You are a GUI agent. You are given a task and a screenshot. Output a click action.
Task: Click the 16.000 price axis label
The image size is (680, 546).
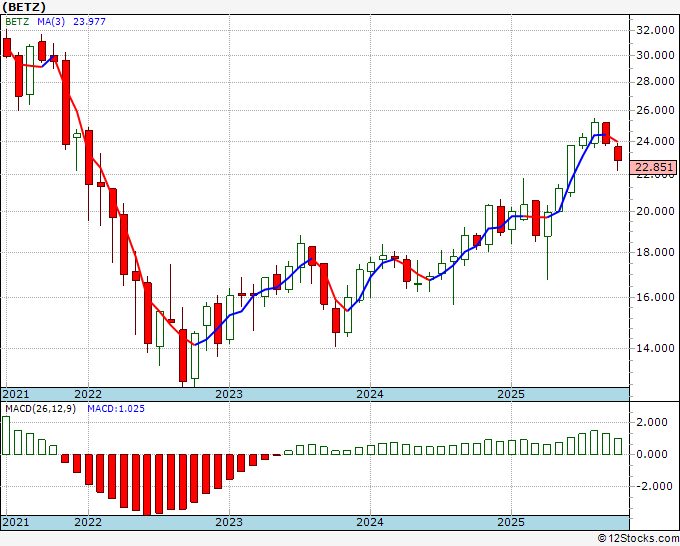tap(655, 298)
